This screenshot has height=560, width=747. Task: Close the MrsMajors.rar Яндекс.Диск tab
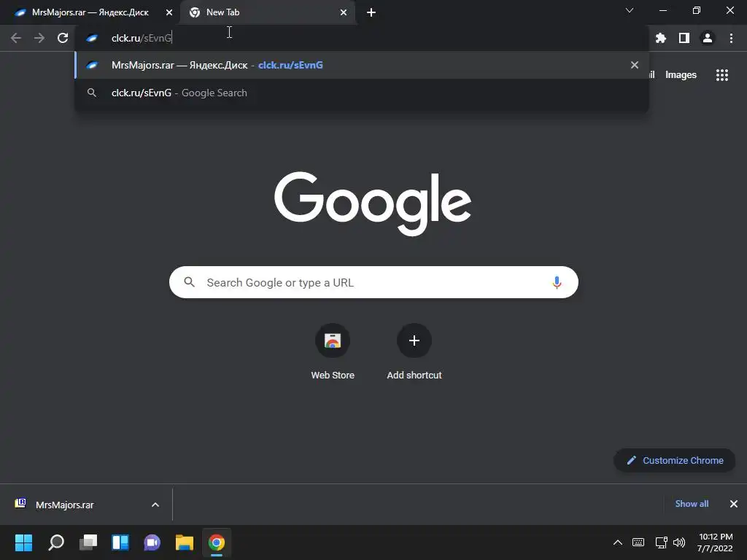pyautogui.click(x=169, y=13)
